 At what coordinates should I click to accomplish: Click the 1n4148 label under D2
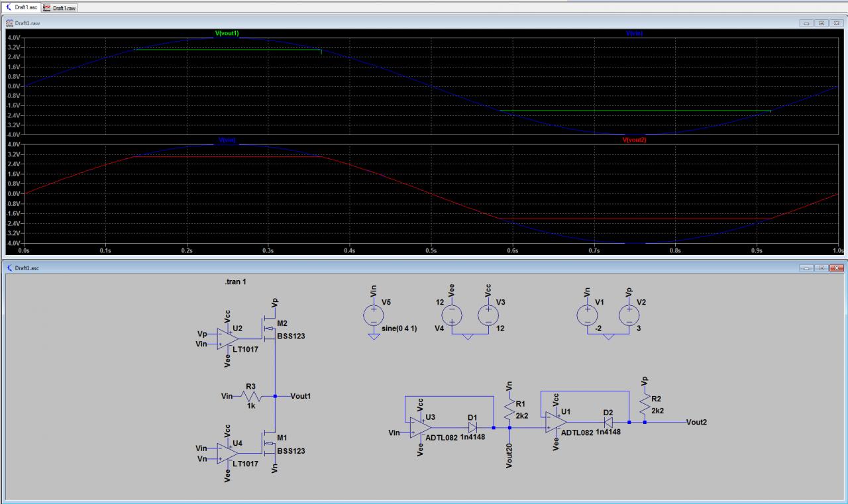coord(608,432)
